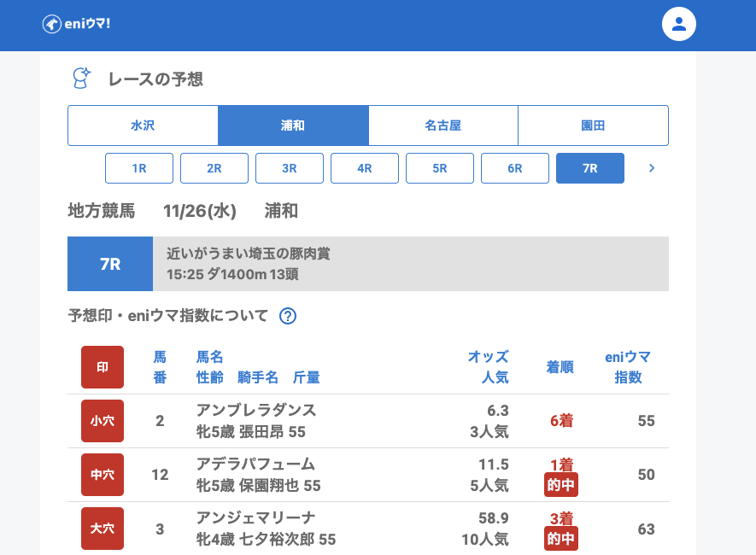Click the 小穴 mark badge
Image resolution: width=756 pixels, height=555 pixels.
point(103,421)
